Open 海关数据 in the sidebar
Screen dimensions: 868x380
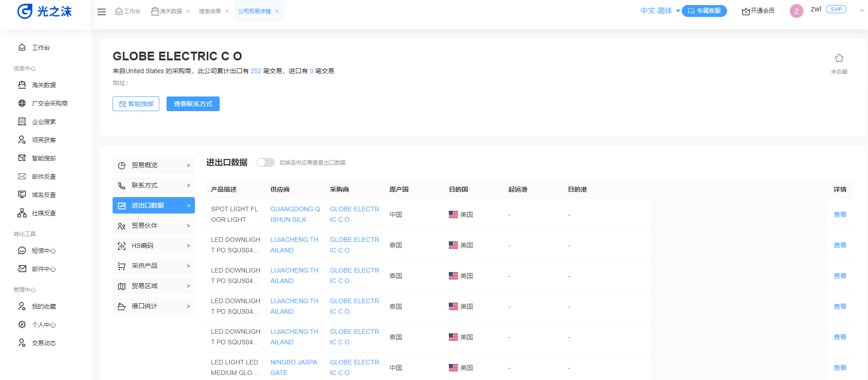pyautogui.click(x=43, y=85)
